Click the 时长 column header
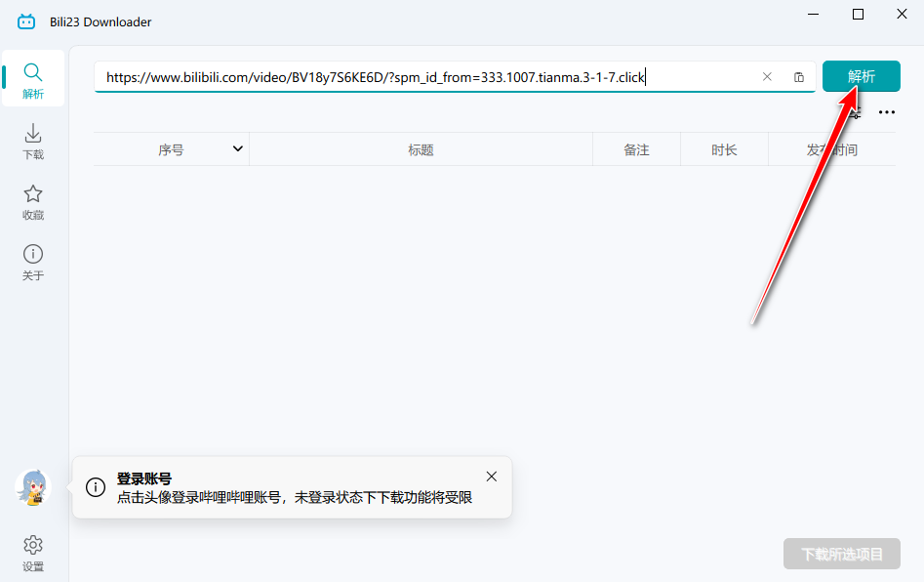This screenshot has height=582, width=924. click(724, 149)
